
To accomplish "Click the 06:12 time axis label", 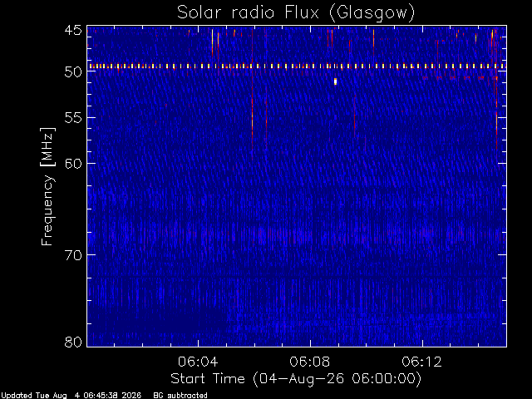I will coord(422,362).
